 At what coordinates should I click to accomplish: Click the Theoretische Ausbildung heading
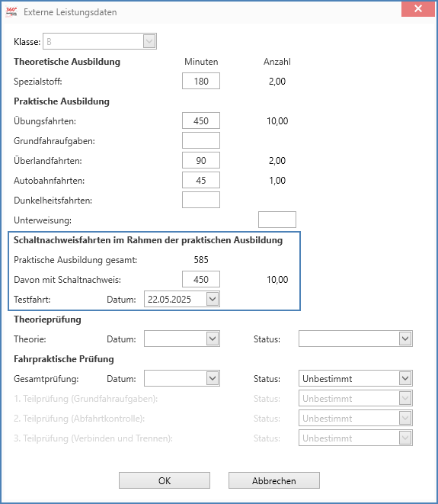point(67,62)
